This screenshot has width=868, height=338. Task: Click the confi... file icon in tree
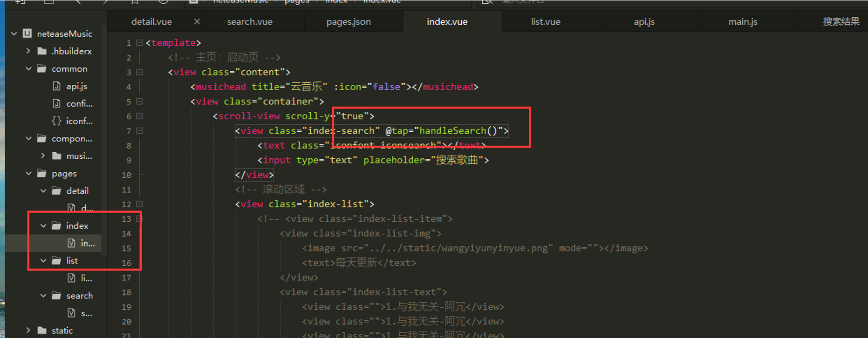(x=57, y=103)
